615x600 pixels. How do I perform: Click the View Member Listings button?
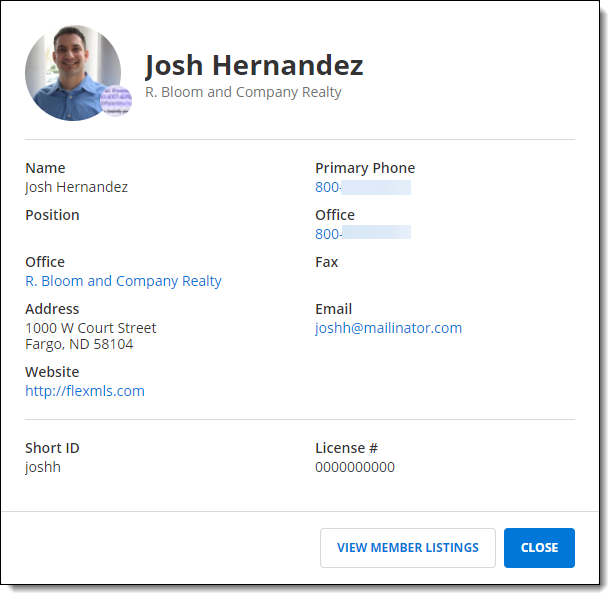408,547
